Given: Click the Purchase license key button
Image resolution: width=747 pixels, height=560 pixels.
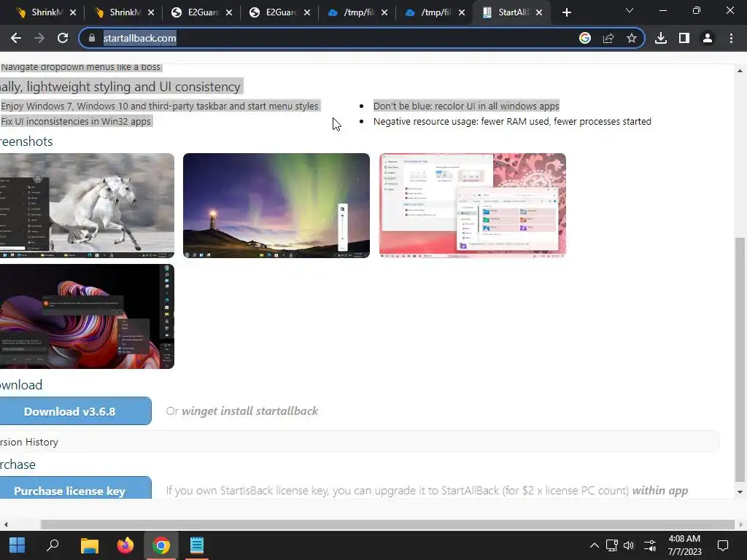Looking at the screenshot, I should [x=75, y=489].
